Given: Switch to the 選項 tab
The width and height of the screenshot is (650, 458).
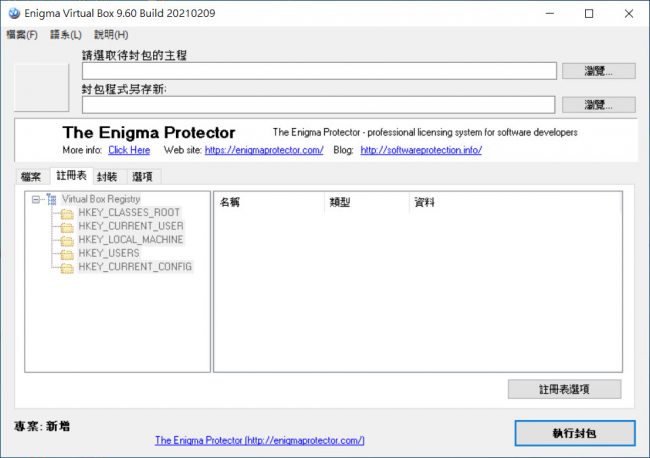Looking at the screenshot, I should (142, 177).
